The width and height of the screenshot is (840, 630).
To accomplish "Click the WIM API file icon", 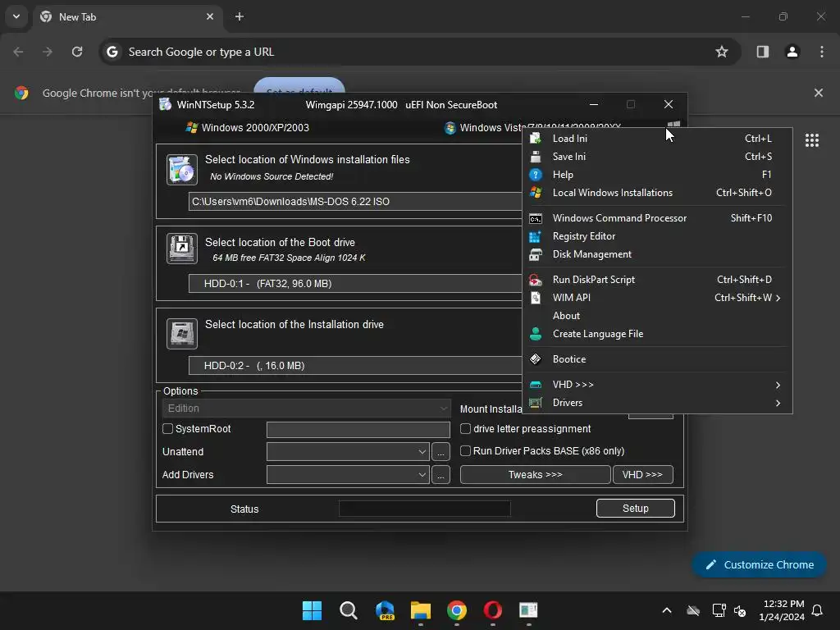I will click(535, 298).
